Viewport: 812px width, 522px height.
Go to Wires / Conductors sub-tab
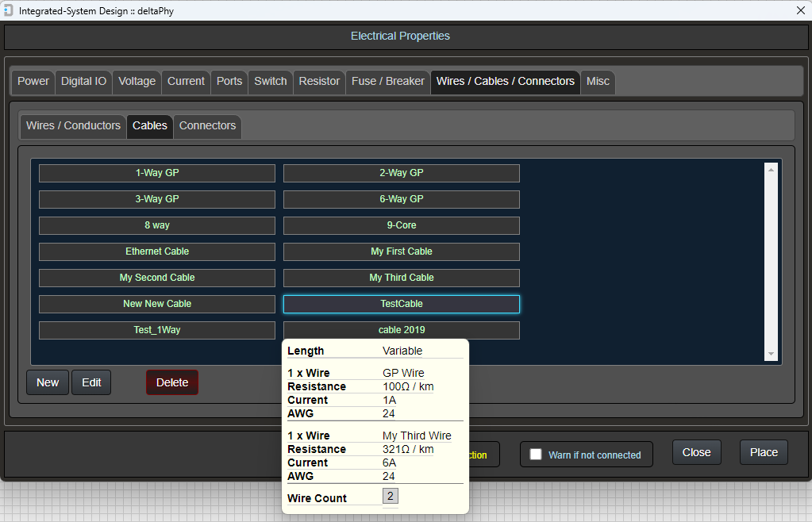pyautogui.click(x=73, y=125)
